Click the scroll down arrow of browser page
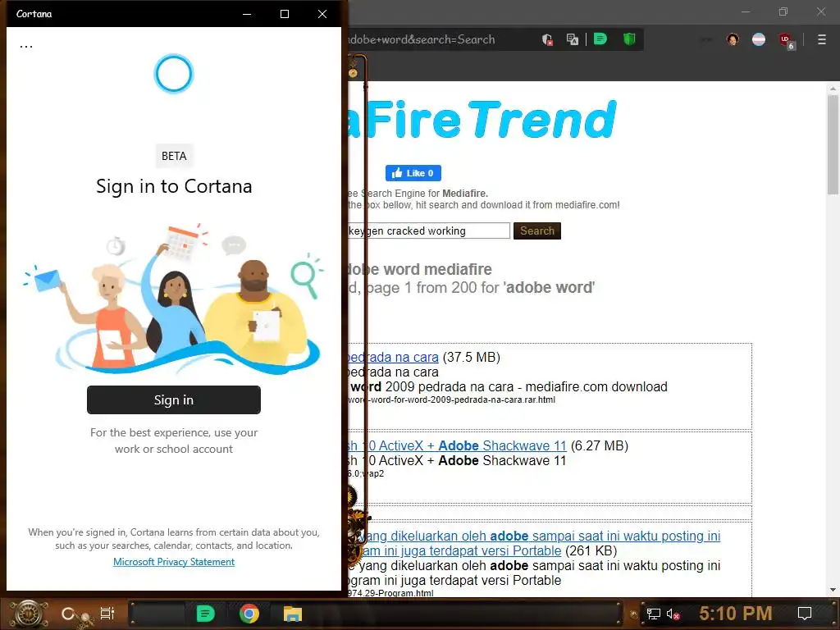 coord(833,591)
